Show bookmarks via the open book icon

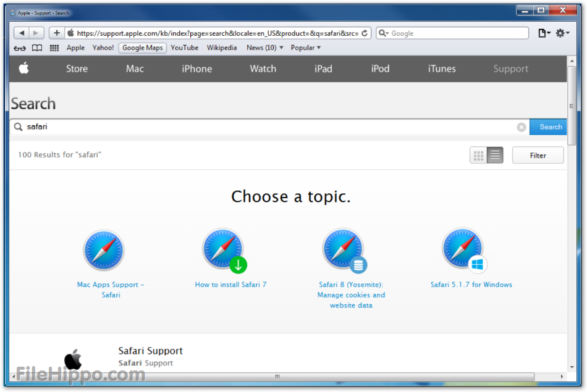[37, 48]
